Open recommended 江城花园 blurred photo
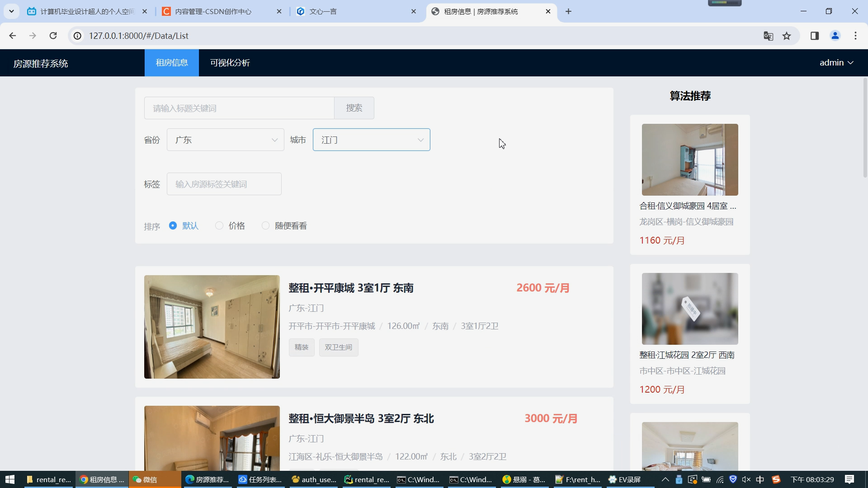The width and height of the screenshot is (868, 488). tap(690, 309)
